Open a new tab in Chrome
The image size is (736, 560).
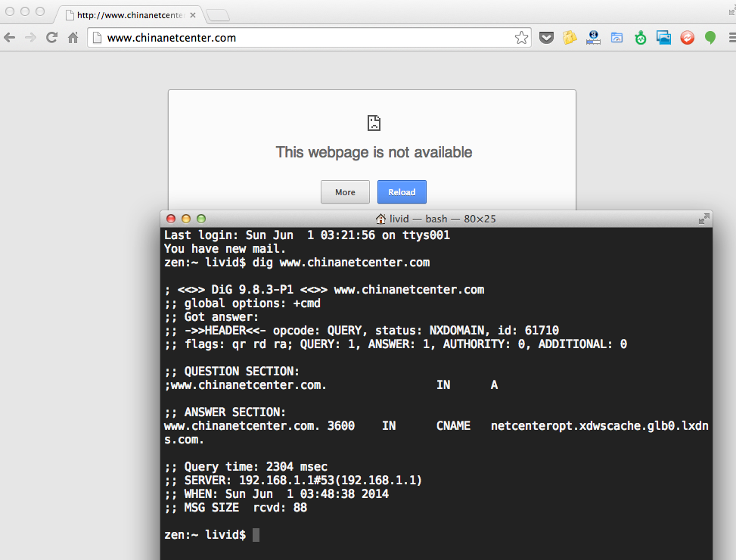coord(218,15)
